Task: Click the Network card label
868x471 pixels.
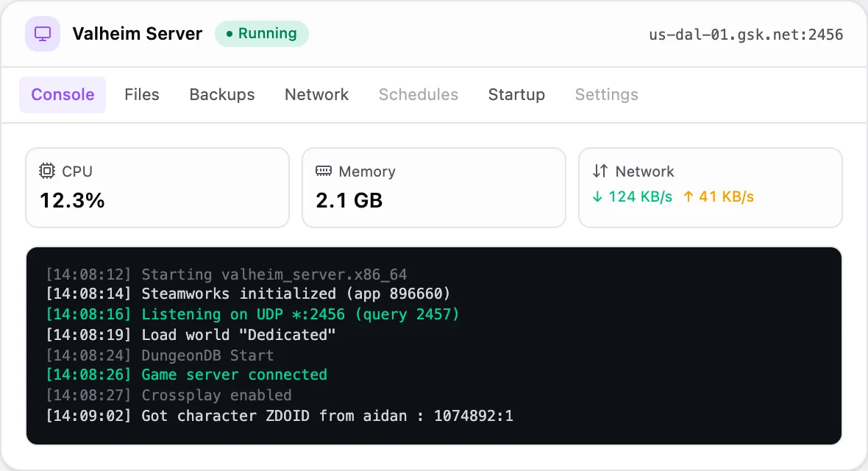Action: [x=645, y=171]
